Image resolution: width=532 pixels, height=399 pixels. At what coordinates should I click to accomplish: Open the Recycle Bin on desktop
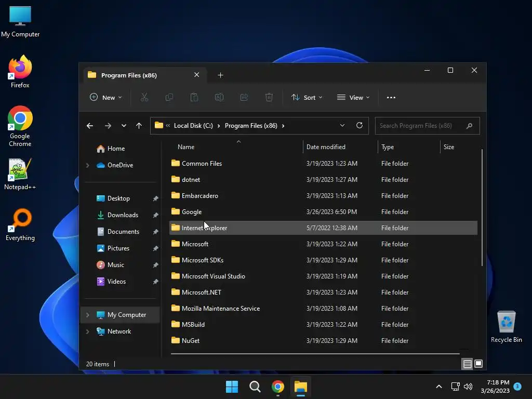[506, 327]
